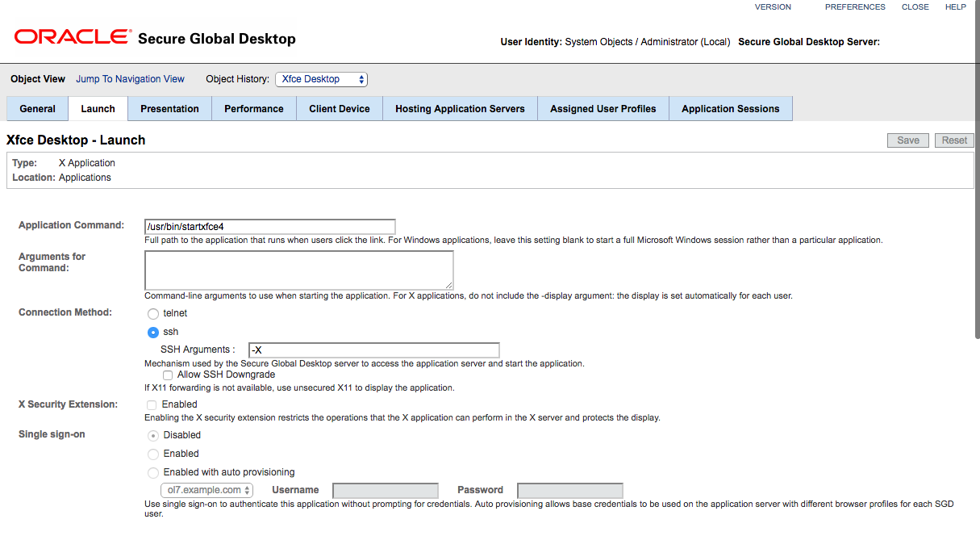Open the Object History dropdown
The height and width of the screenshot is (536, 980).
click(x=322, y=79)
